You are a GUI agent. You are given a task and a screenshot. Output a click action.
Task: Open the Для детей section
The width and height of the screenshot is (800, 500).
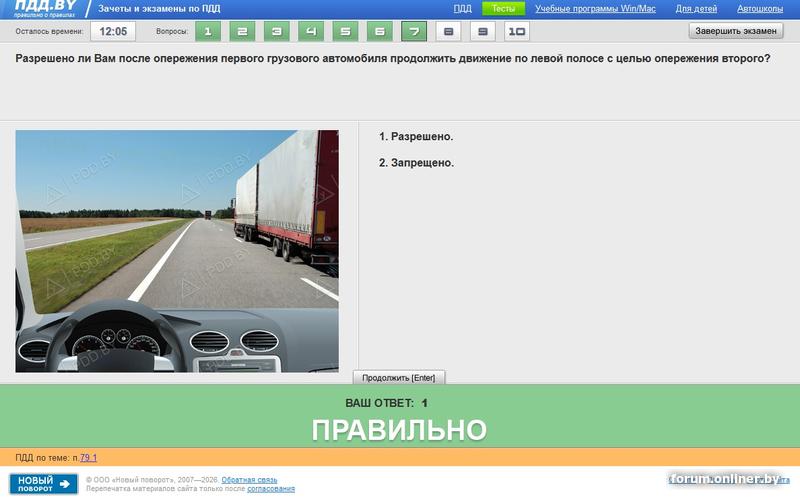[x=696, y=9]
